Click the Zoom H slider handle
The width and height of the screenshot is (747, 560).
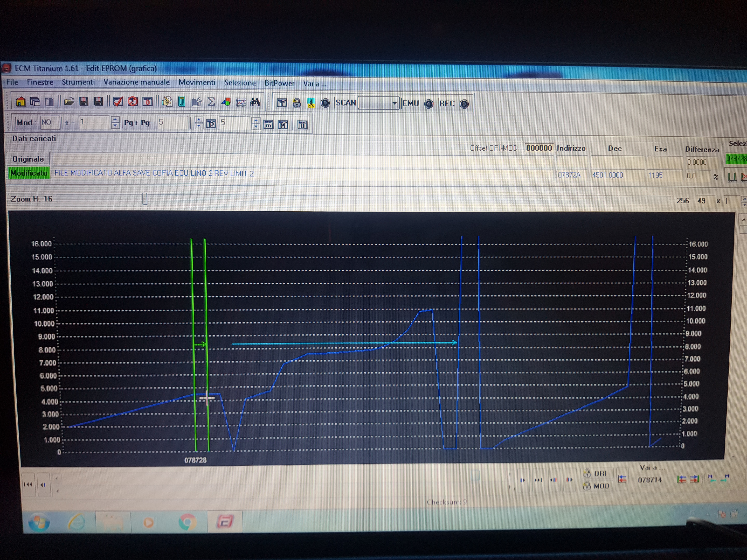coord(144,199)
